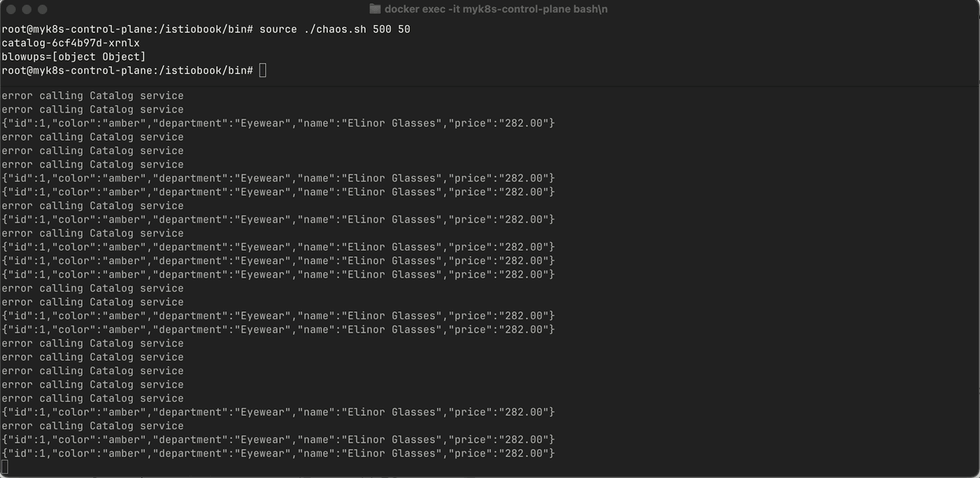Click the blowups=[object Object] output line
The height and width of the screenshot is (478, 980).
pos(74,57)
